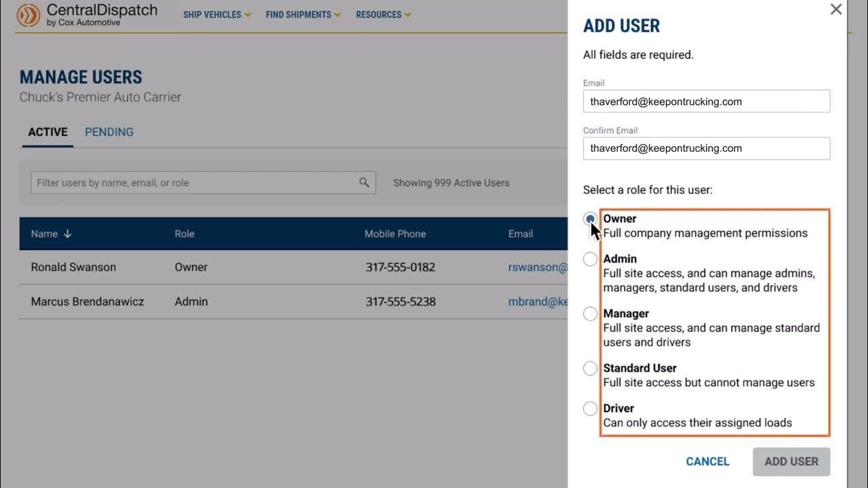The image size is (868, 488).
Task: Select the Driver role radio button
Action: pos(590,409)
